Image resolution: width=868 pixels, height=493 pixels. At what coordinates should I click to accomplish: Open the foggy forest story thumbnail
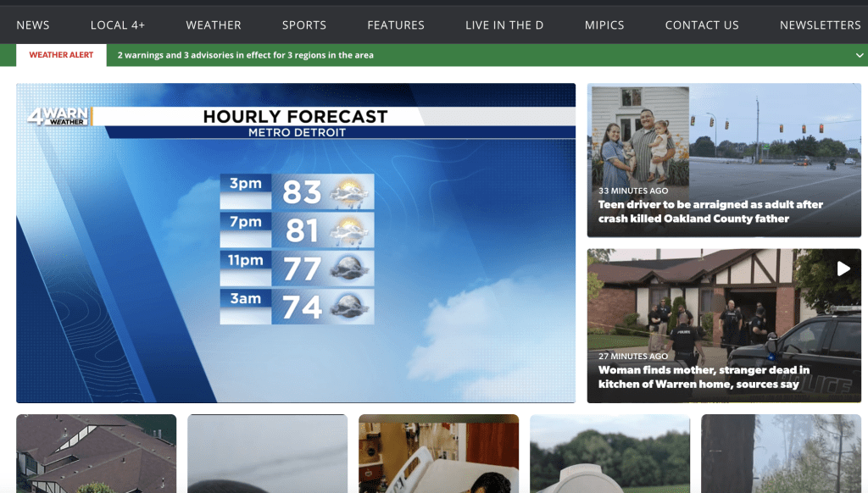click(781, 454)
